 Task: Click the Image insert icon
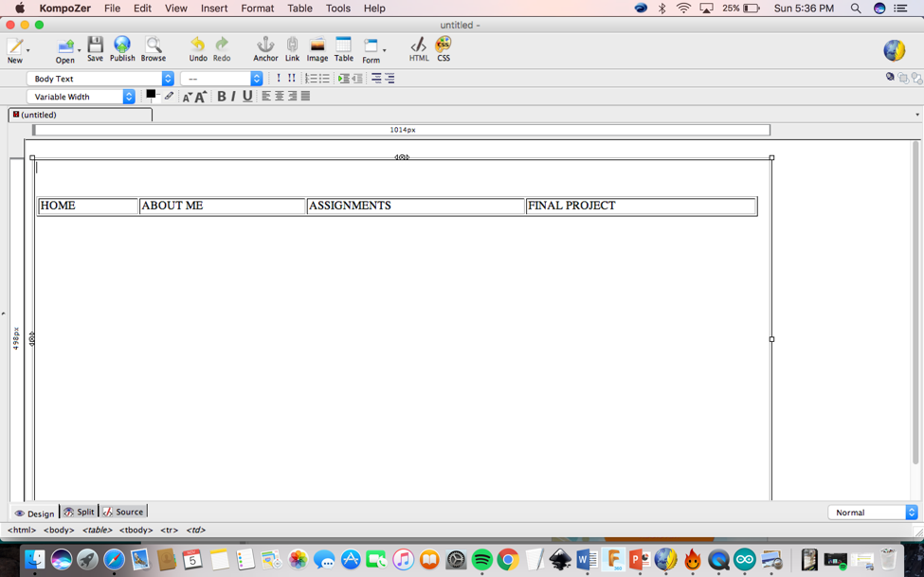pos(317,45)
